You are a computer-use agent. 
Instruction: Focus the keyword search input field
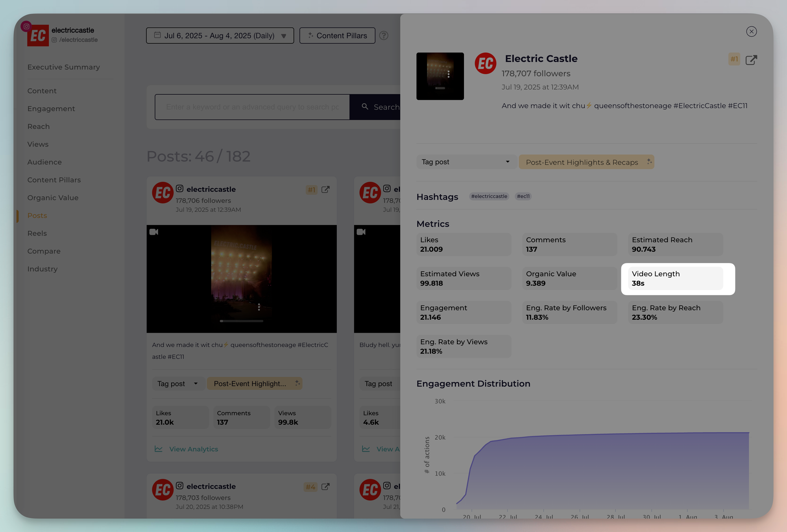click(252, 107)
